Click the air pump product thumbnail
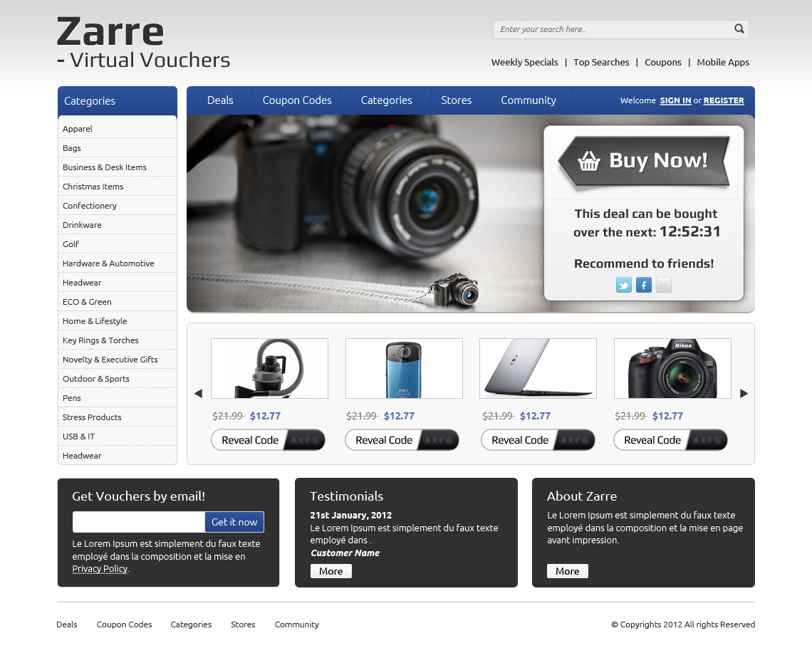This screenshot has width=812, height=648. click(269, 369)
